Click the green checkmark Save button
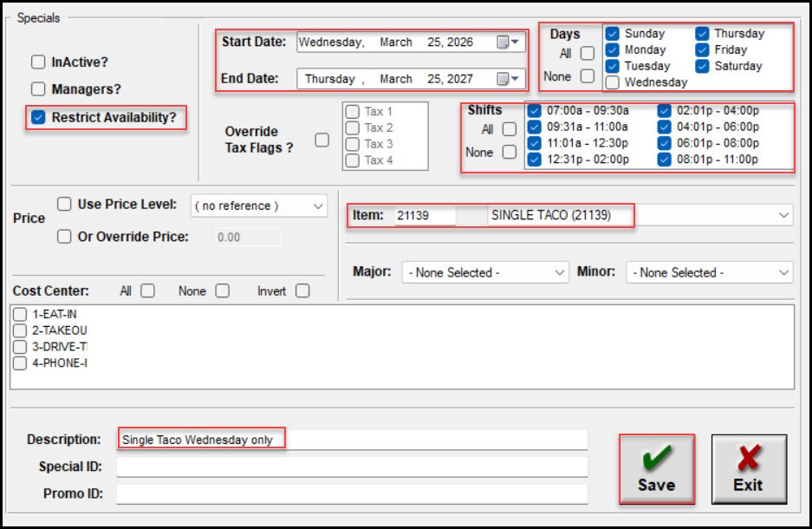 656,469
